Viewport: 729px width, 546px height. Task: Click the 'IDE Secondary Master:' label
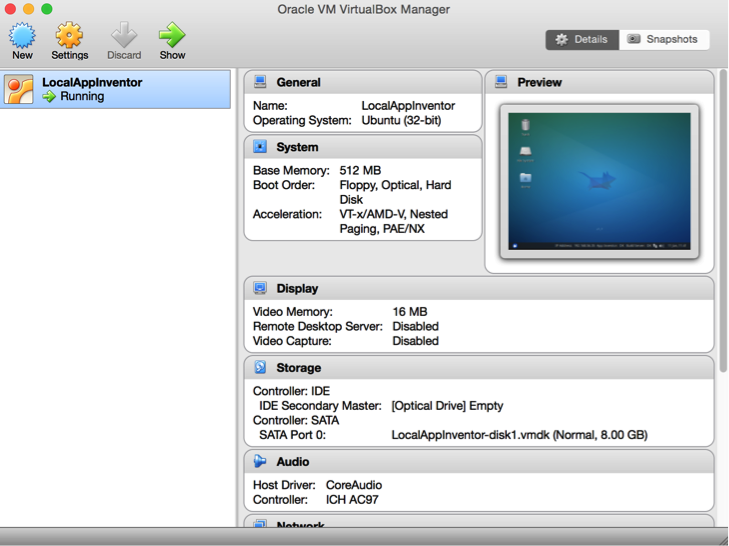[320, 406]
